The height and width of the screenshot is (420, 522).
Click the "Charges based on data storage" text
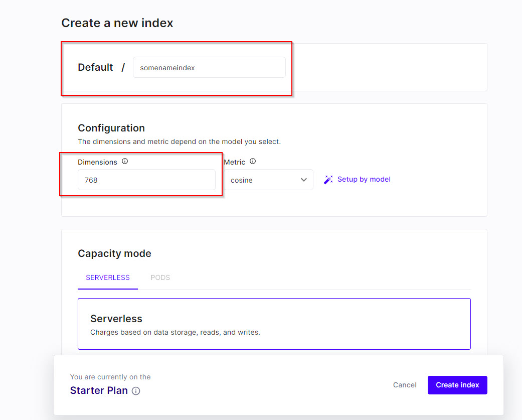point(175,332)
